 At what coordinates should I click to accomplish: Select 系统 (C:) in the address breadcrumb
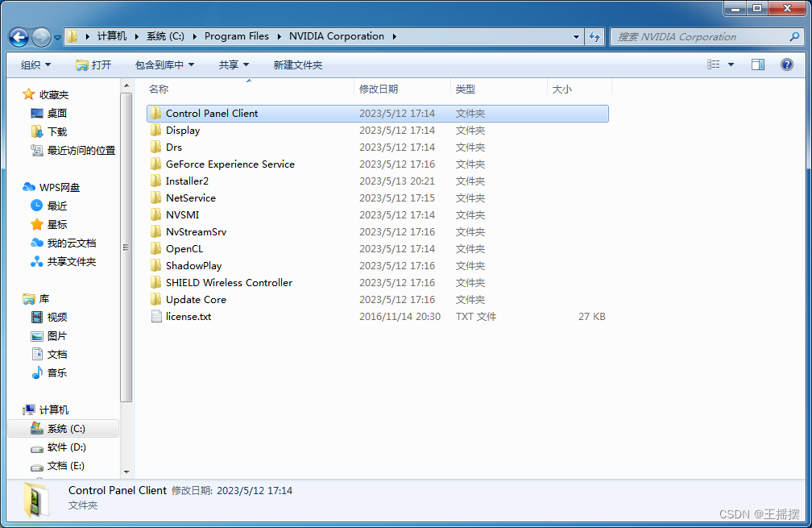(x=165, y=36)
